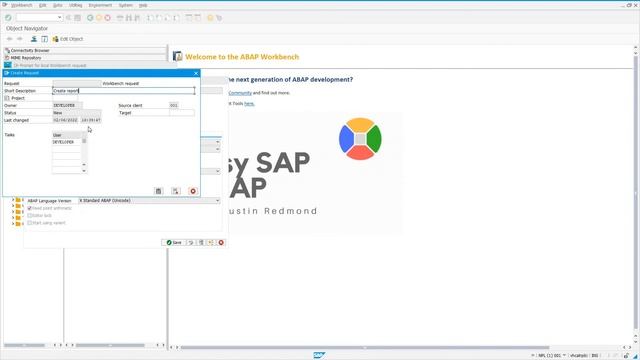Click the Customize Local Layout icon
The image size is (640, 360).
pyautogui.click(x=219, y=18)
